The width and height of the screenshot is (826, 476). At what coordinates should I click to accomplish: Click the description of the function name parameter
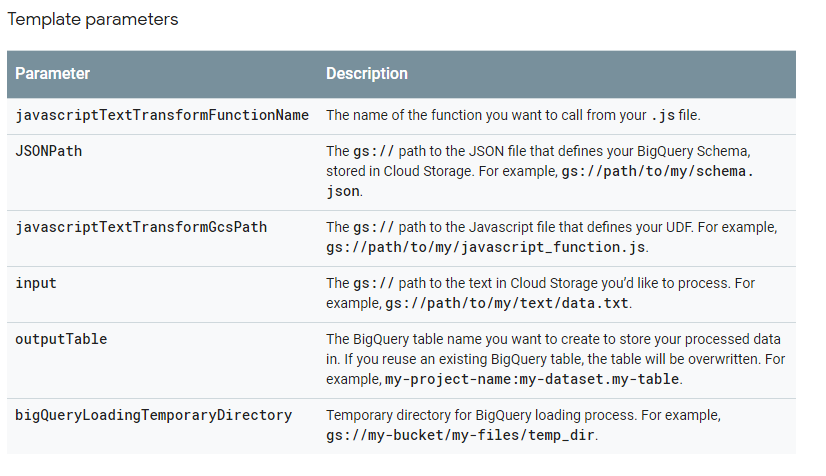513,115
